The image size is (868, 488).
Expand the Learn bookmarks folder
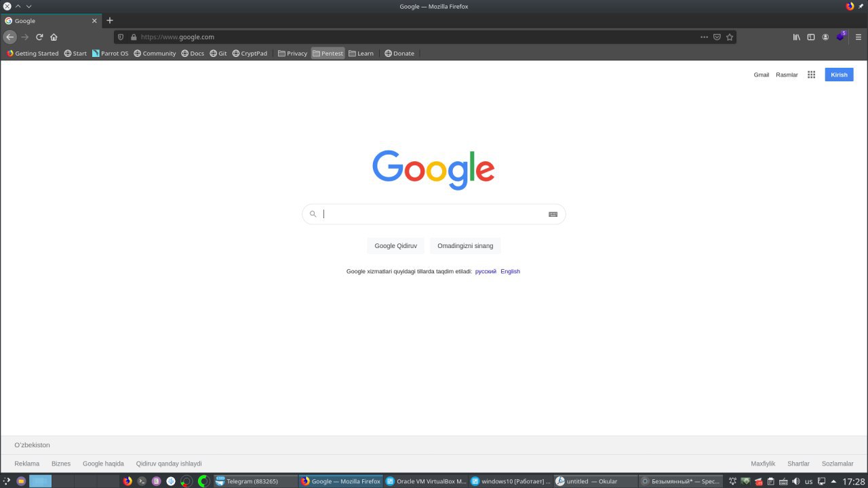361,54
